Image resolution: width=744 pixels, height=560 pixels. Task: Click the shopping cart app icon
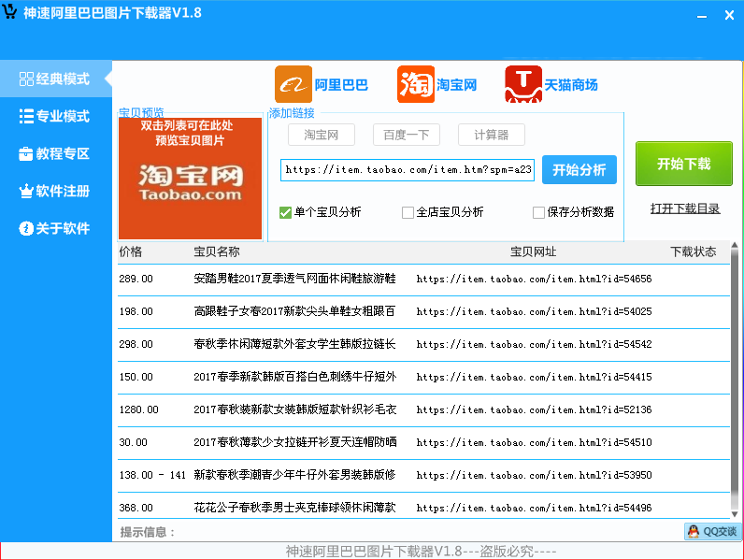click(x=9, y=11)
